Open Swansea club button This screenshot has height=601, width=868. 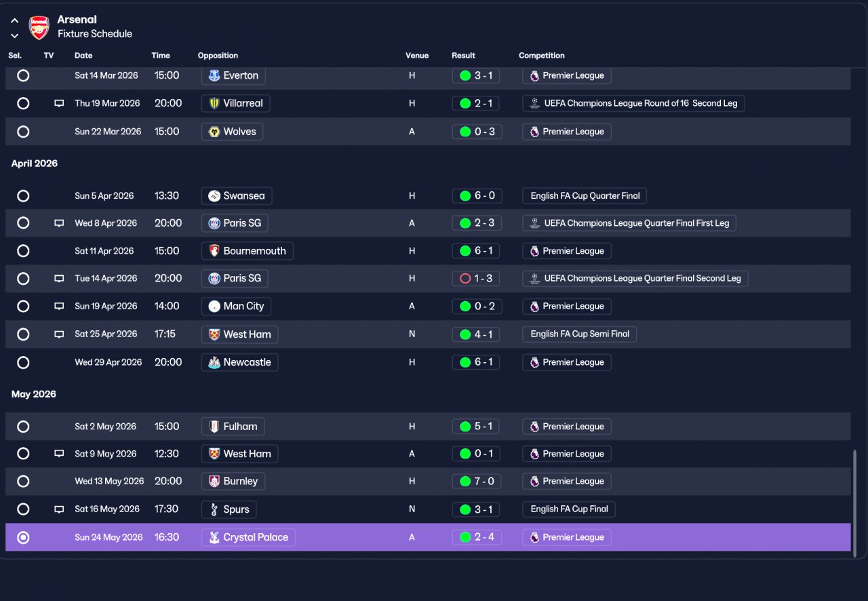(x=237, y=195)
